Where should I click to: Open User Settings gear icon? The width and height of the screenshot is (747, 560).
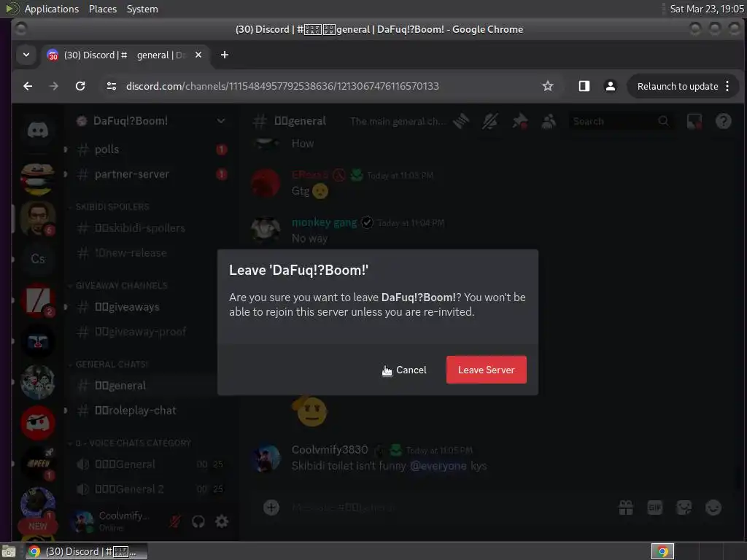pyautogui.click(x=222, y=521)
